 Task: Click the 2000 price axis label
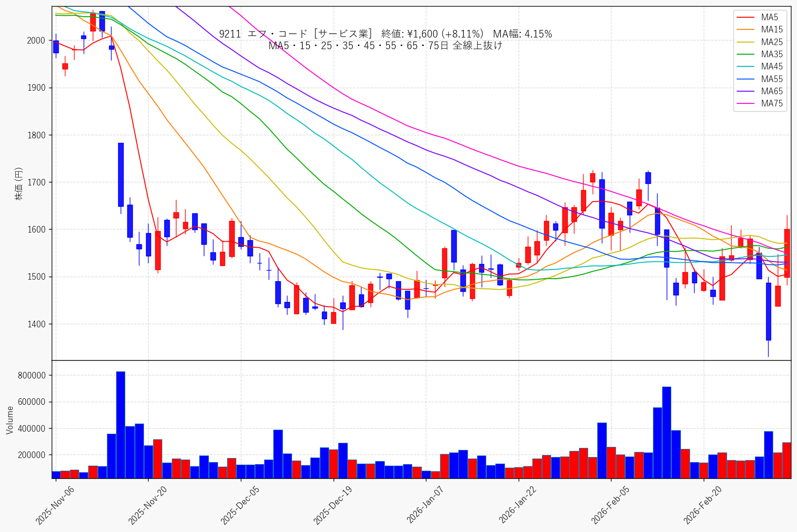point(36,41)
